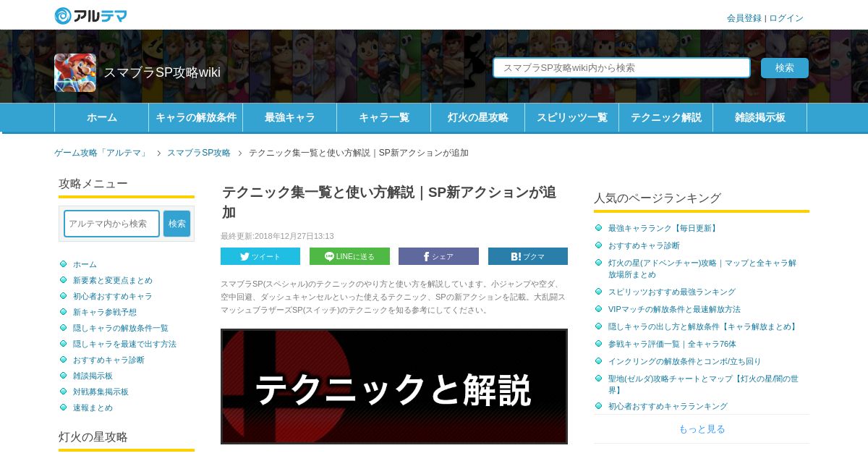Open 速報まとめ sidebar link

pos(93,408)
